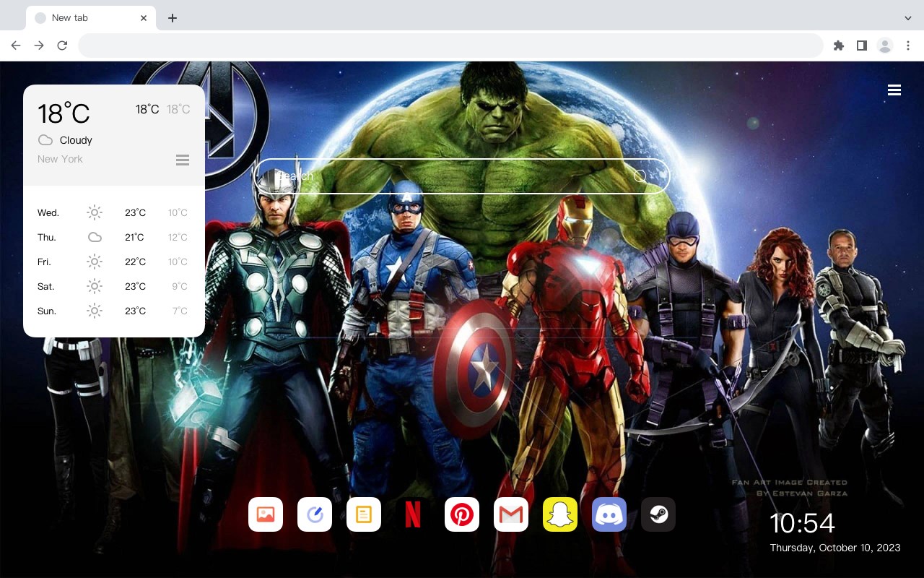Click the 22°C Friday high temperature
Screen dimensions: 924x578
(135, 262)
